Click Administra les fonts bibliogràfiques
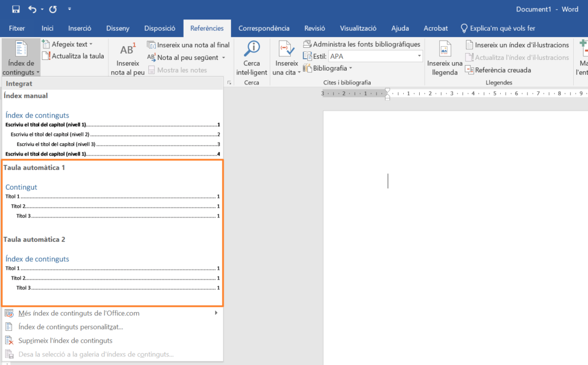588x365 pixels. [x=362, y=44]
